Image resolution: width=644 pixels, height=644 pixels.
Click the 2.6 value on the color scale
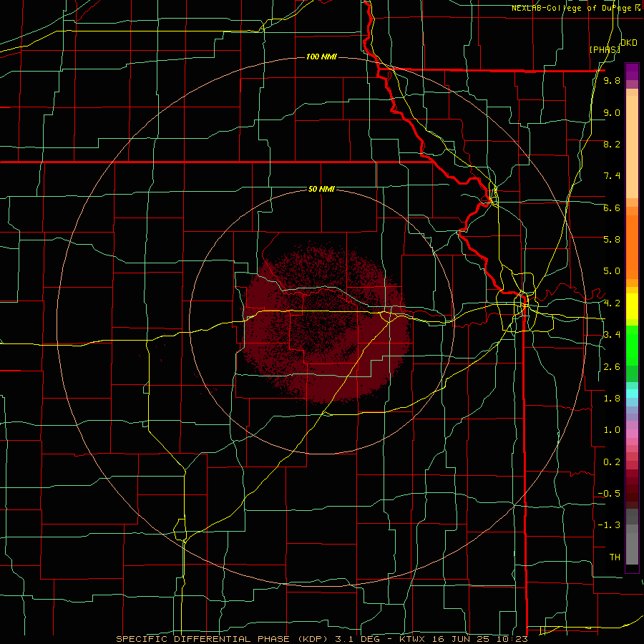click(x=612, y=367)
